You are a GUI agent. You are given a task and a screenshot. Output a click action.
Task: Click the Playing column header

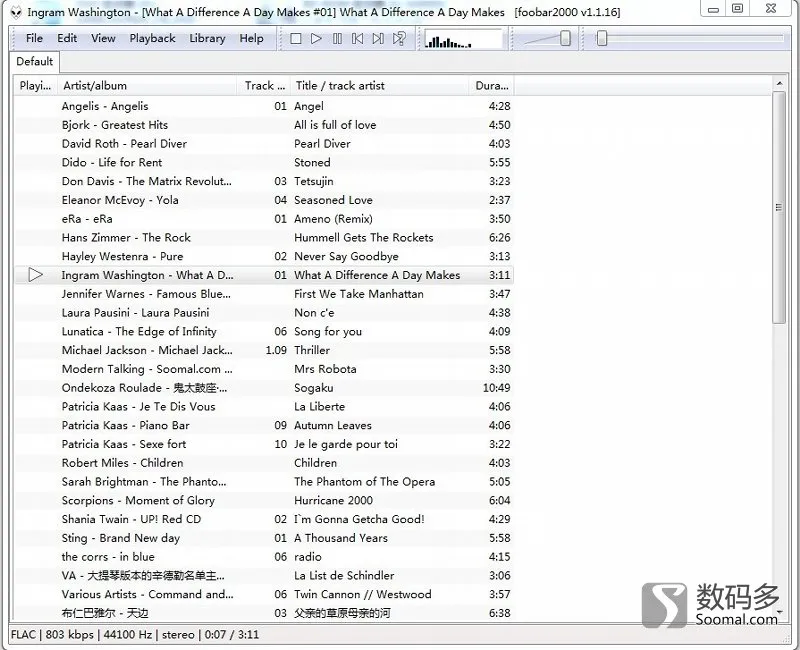[35, 86]
